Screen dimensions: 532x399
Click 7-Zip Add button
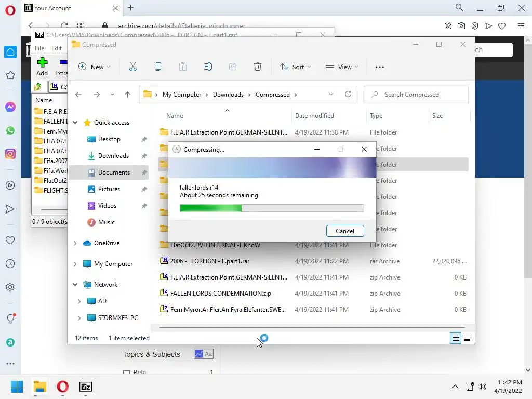(42, 67)
